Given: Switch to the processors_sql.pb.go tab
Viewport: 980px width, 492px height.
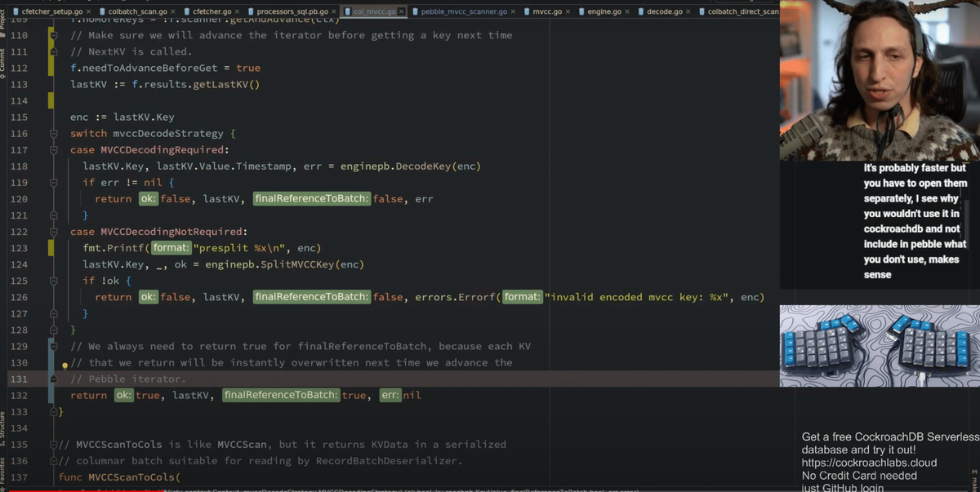Looking at the screenshot, I should pos(292,12).
